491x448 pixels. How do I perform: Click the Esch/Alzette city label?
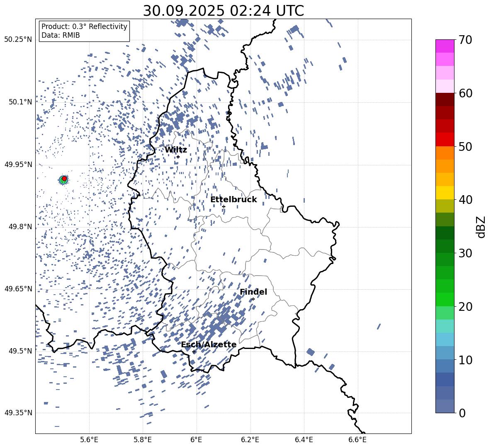209,345
